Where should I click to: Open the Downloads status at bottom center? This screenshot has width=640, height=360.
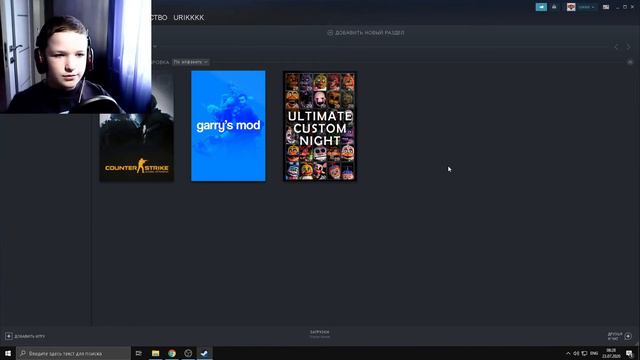tap(320, 334)
